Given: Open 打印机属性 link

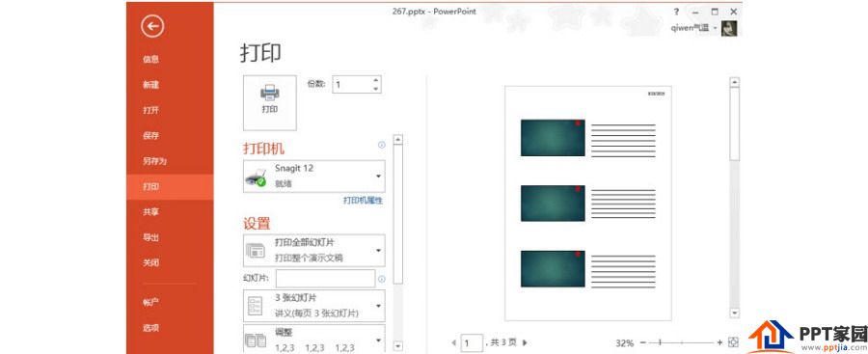Looking at the screenshot, I should (x=363, y=201).
